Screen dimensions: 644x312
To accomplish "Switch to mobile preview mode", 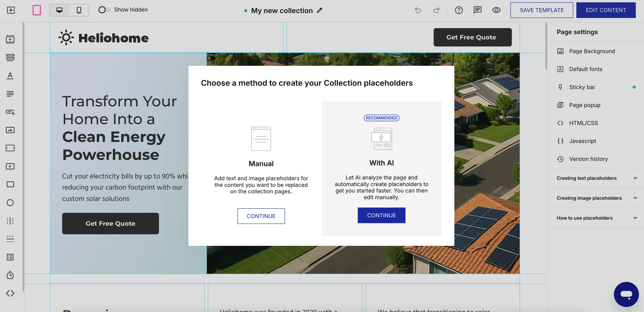I will tap(79, 10).
